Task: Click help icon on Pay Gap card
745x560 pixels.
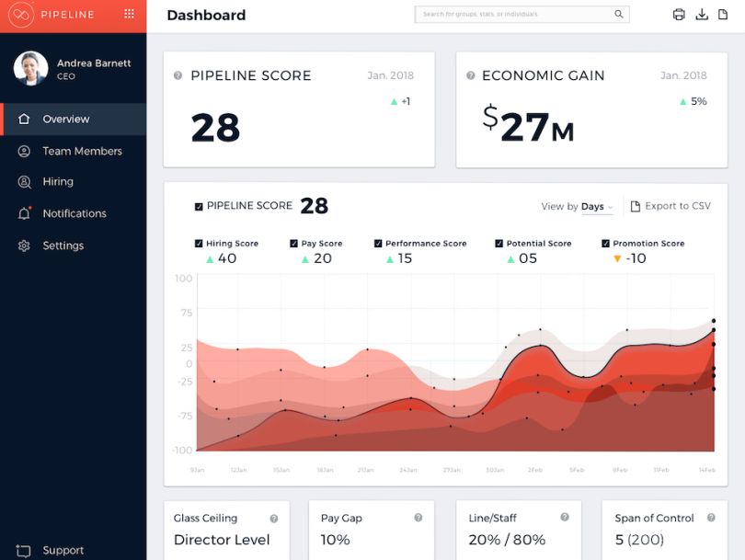Action: tap(418, 518)
